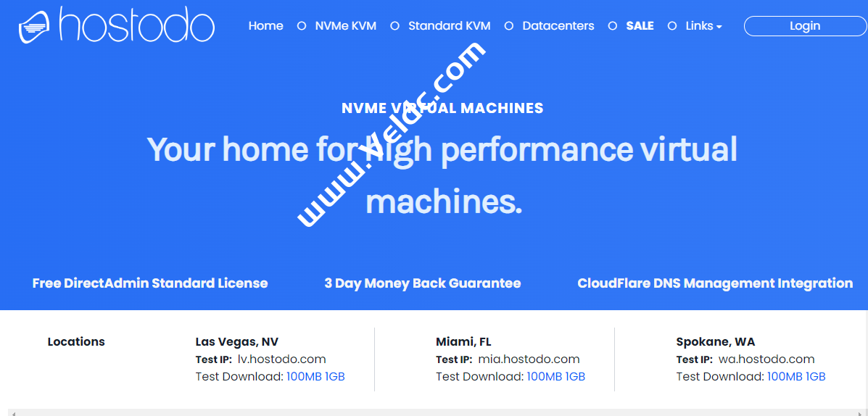Click the hostodo logo
868x416 pixels.
click(116, 25)
